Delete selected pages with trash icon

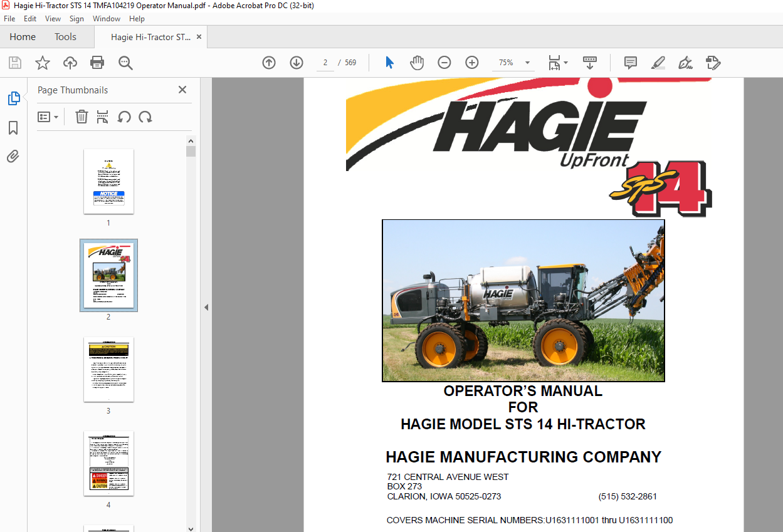point(81,117)
